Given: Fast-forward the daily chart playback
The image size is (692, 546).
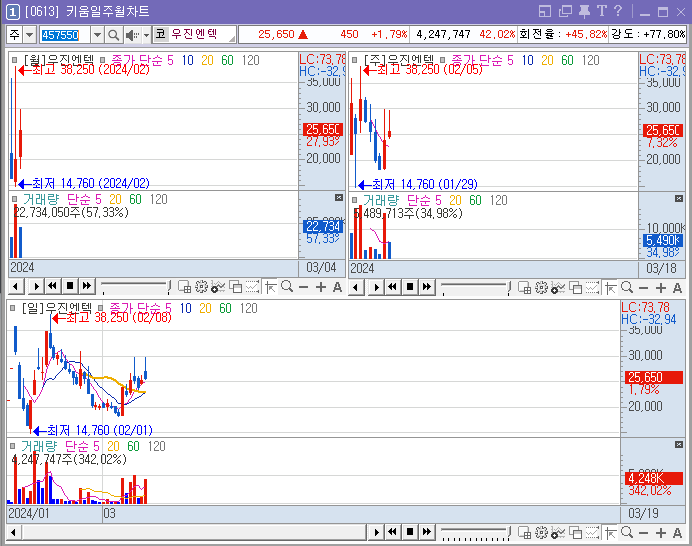Looking at the screenshot, I should [427, 532].
